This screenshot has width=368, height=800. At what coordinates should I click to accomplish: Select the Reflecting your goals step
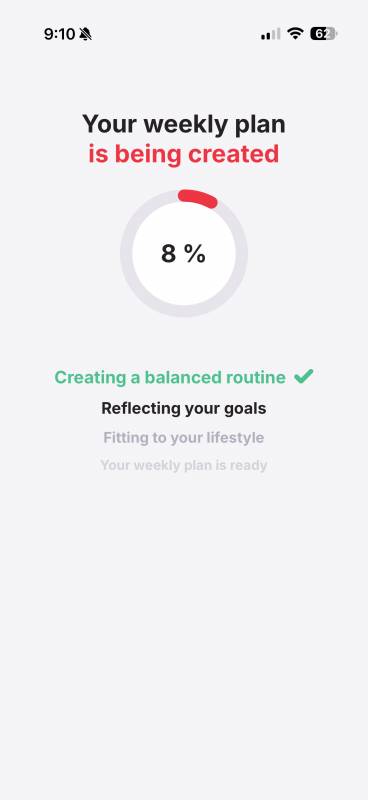[184, 408]
